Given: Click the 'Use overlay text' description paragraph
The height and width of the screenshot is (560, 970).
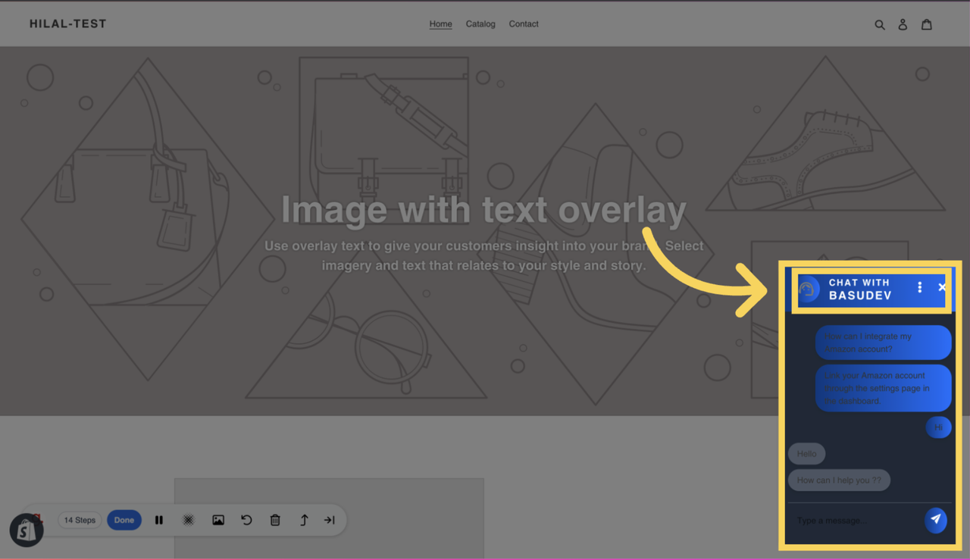Looking at the screenshot, I should pyautogui.click(x=483, y=255).
